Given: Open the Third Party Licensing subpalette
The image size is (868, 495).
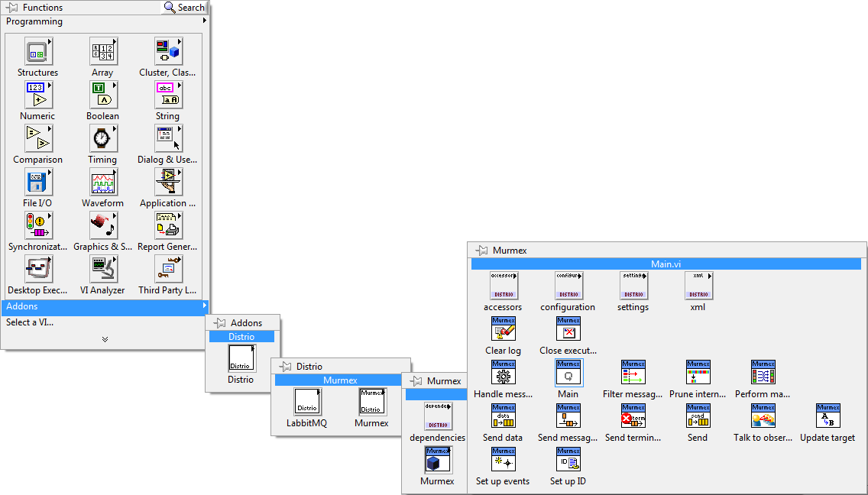Looking at the screenshot, I should click(x=168, y=269).
